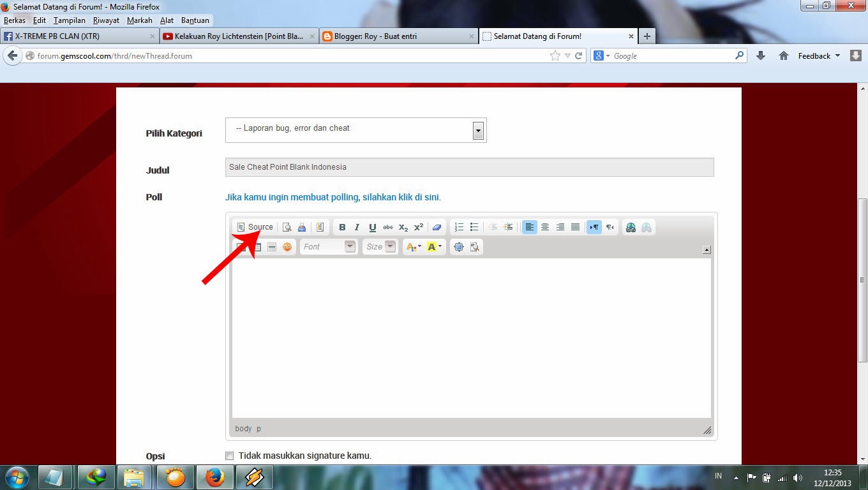This screenshot has height=490, width=868.
Task: Open the Templates icon in editor
Action: pyautogui.click(x=320, y=227)
